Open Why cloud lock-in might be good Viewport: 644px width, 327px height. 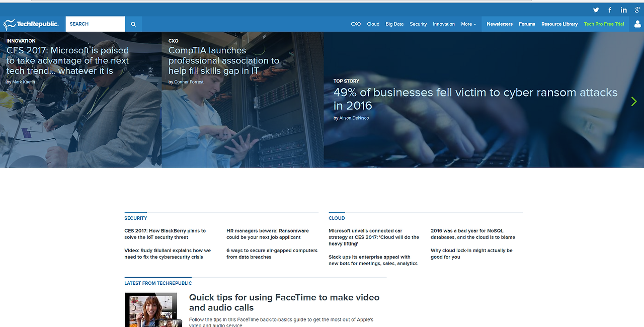click(x=471, y=254)
